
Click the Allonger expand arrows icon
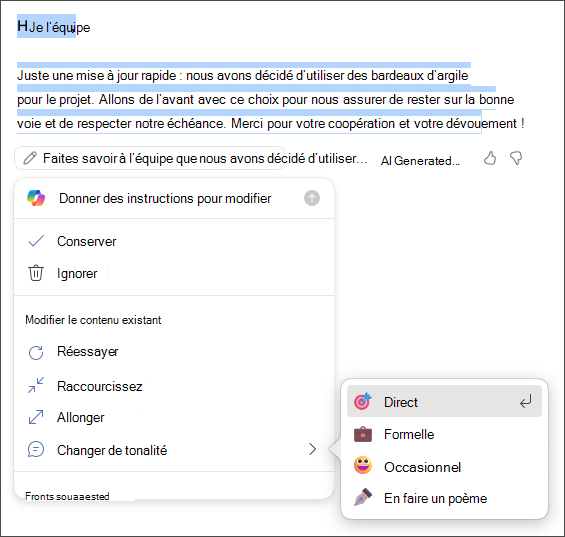[x=36, y=417]
